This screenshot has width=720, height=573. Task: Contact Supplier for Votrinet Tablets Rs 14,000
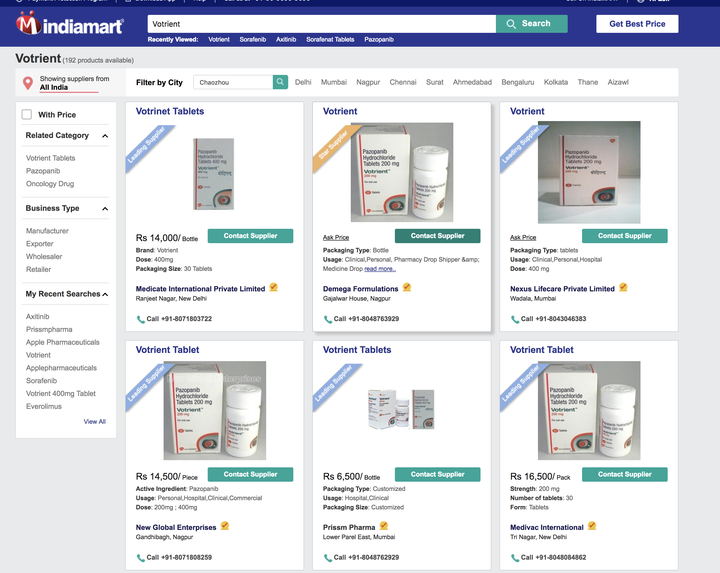coord(250,236)
